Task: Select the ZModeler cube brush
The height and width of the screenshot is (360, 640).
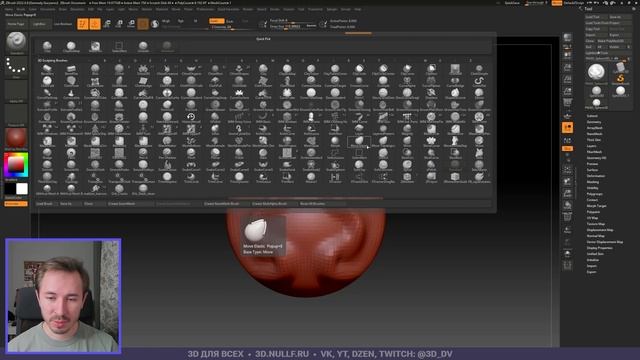Action: pyautogui.click(x=407, y=178)
